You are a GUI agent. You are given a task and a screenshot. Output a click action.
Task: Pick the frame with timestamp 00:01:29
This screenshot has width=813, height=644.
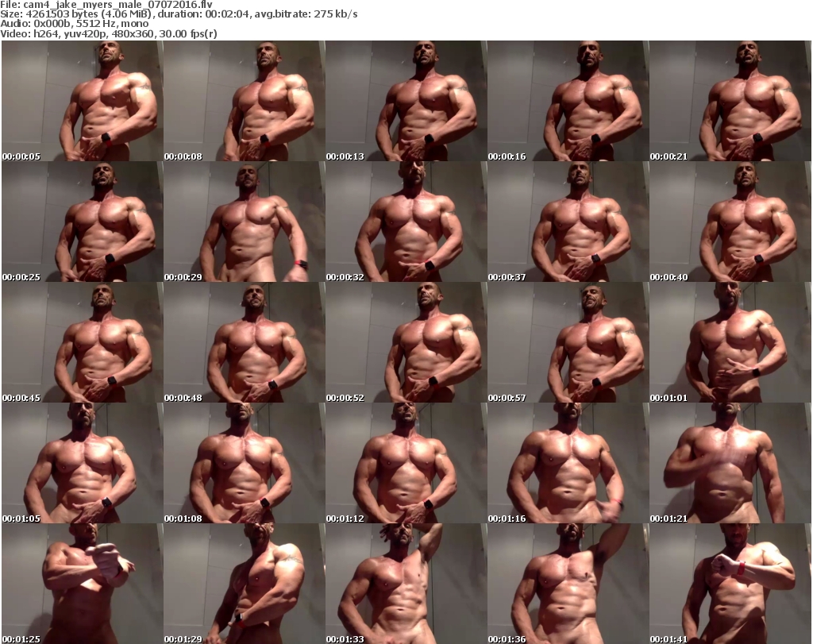tap(245, 584)
